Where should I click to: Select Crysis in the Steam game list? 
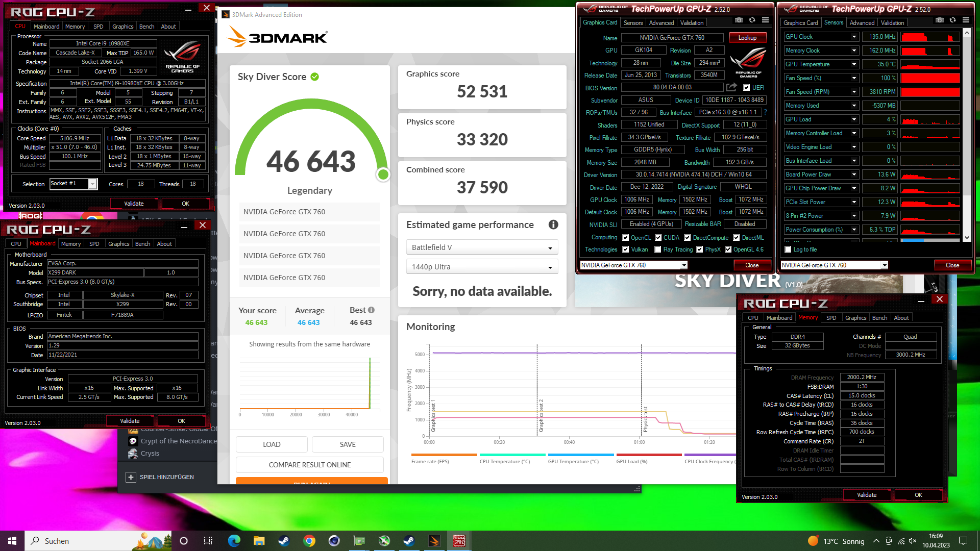point(150,454)
